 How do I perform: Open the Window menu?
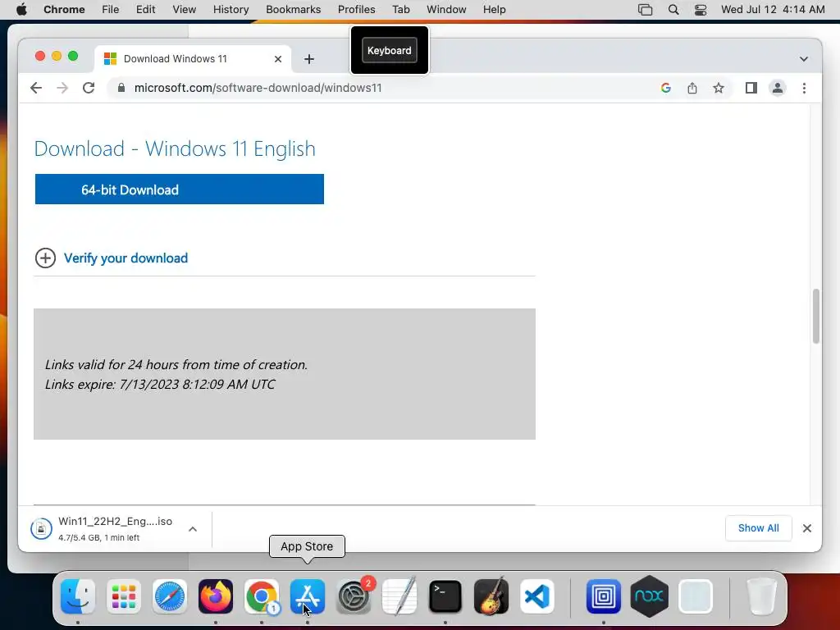point(446,10)
